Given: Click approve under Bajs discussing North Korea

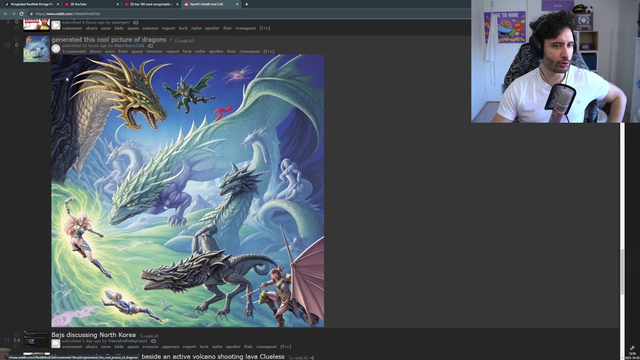Looking at the screenshot, I should click(x=171, y=347).
